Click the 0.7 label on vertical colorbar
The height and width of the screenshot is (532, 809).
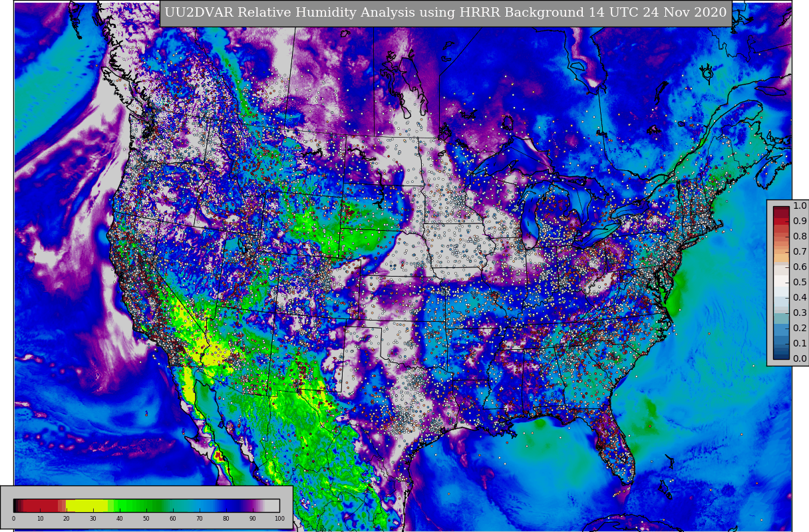coord(800,252)
